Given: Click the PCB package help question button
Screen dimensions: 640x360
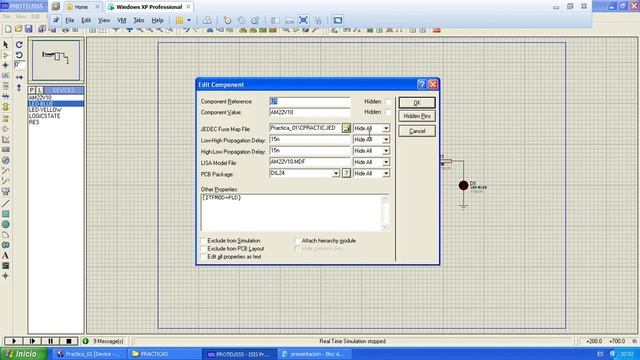Looking at the screenshot, I should pyautogui.click(x=346, y=173).
